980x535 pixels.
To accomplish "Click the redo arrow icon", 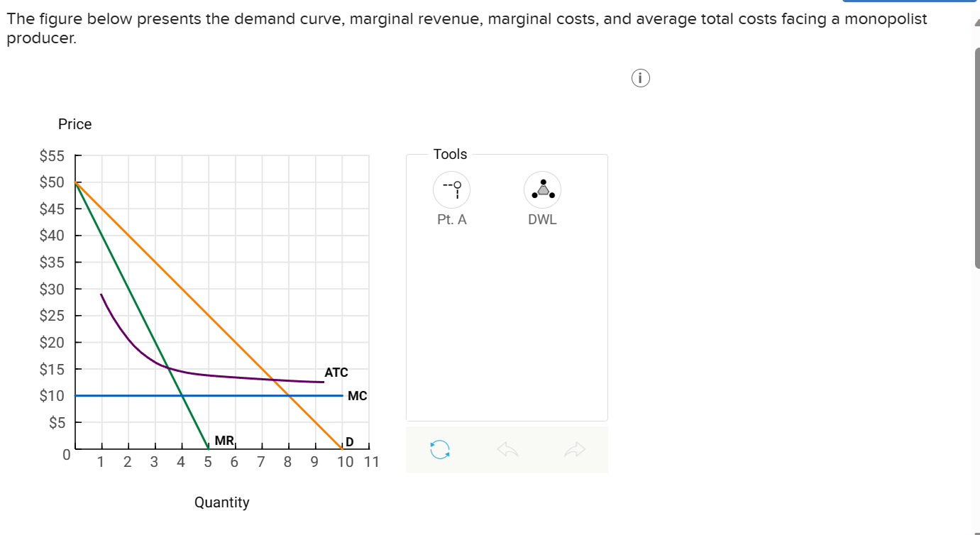I will pyautogui.click(x=574, y=449).
